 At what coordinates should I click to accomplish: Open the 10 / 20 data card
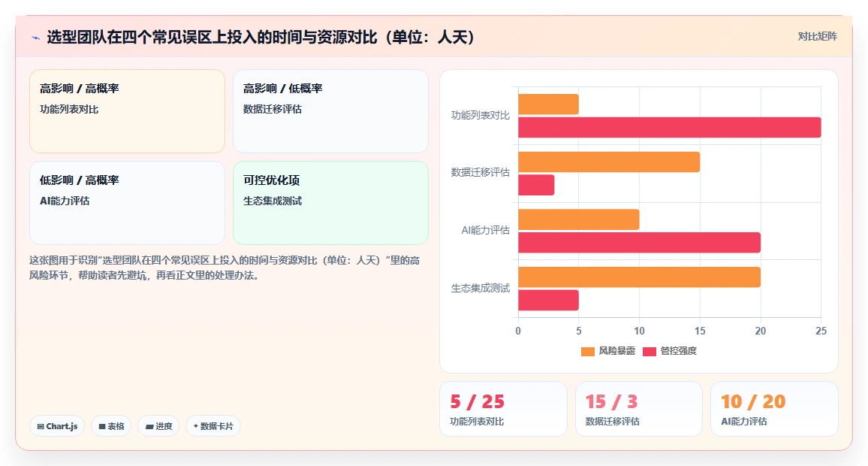coord(774,409)
